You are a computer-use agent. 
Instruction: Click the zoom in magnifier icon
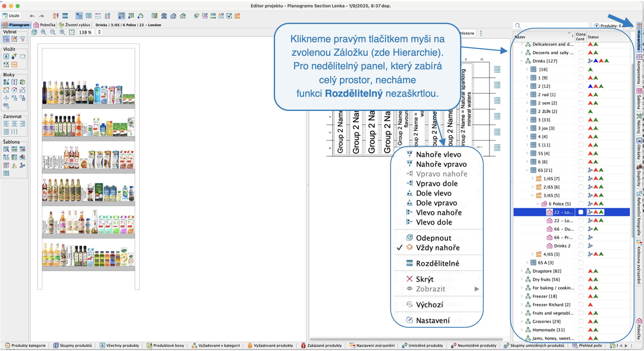click(43, 32)
